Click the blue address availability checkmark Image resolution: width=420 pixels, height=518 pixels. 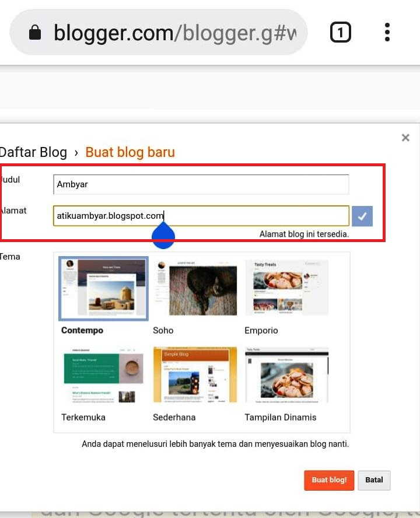(362, 216)
